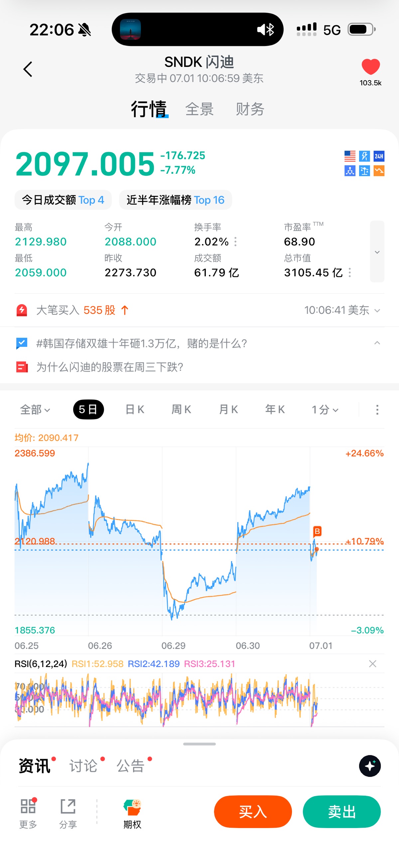Screen dimensions: 399x868
Task: Switch to the 财务 tab
Action: [250, 109]
